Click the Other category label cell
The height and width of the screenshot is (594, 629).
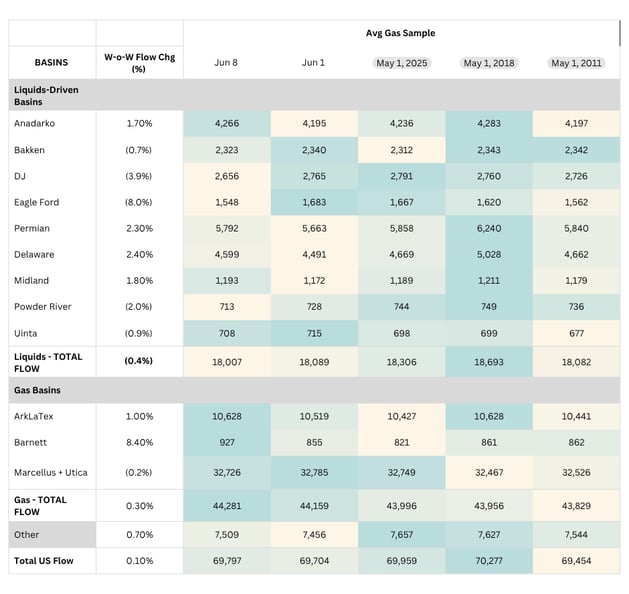52,535
